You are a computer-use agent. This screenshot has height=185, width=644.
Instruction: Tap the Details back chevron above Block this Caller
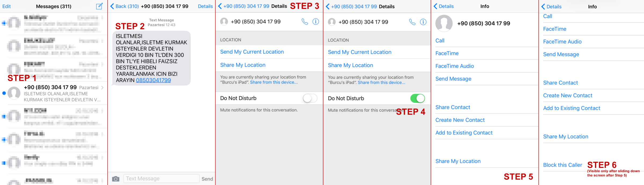[543, 6]
